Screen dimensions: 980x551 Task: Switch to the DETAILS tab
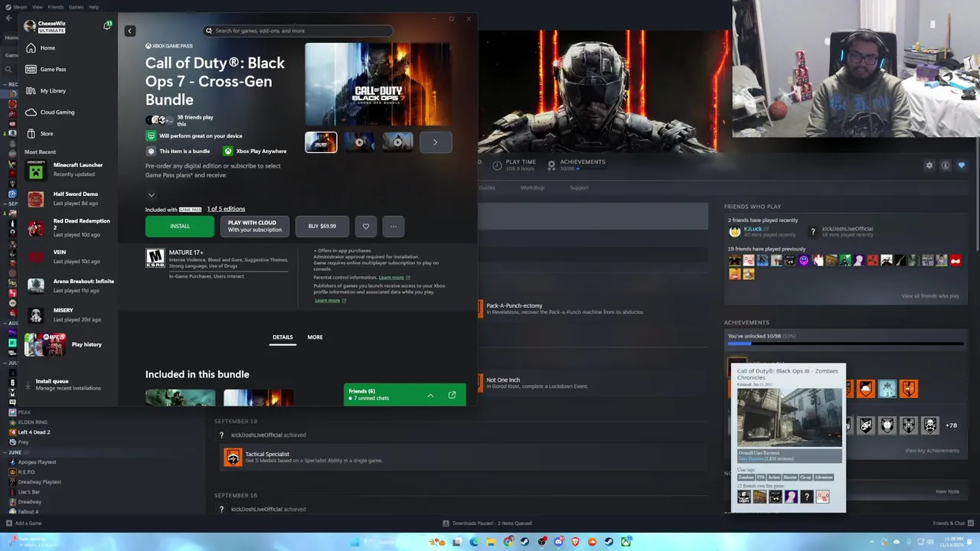point(283,337)
